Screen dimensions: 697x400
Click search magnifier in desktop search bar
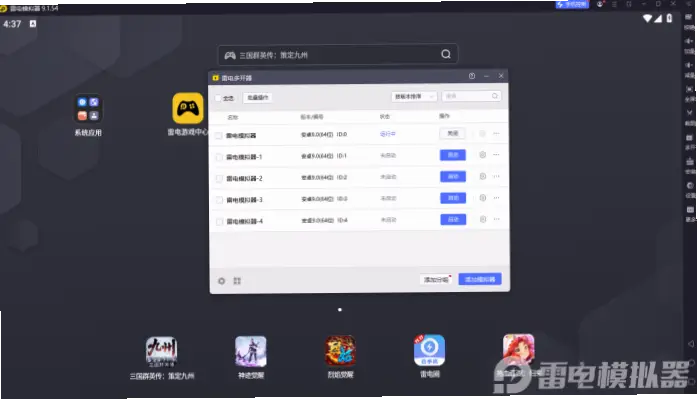(x=446, y=54)
